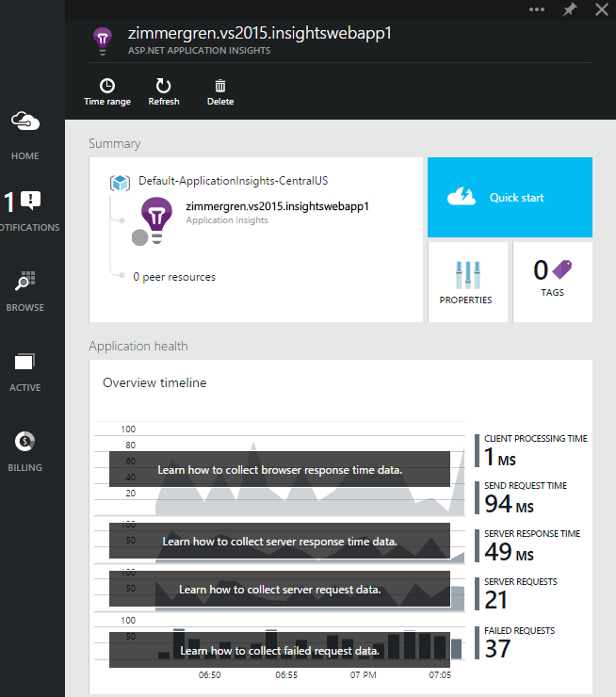The width and height of the screenshot is (616, 697).
Task: Select zimmergren.vs2015.insightswebapp1 in the summary tree
Action: 277,206
